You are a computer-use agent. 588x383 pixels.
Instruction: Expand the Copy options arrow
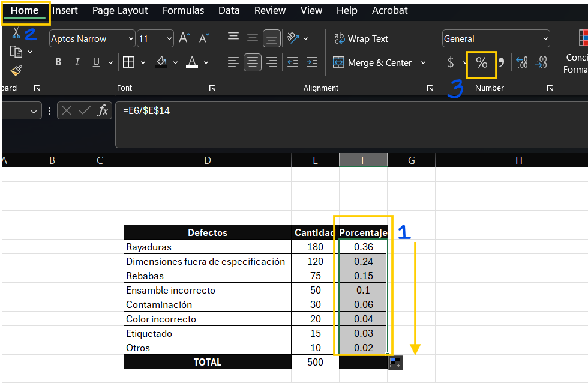31,52
